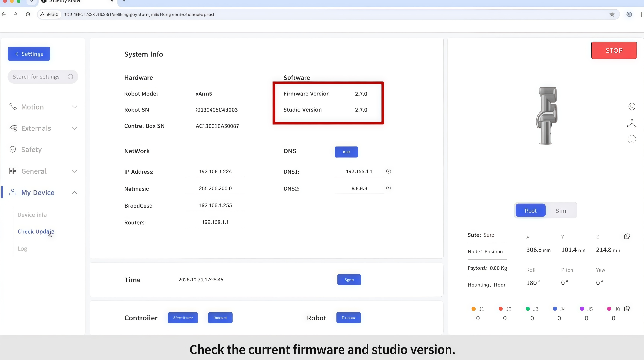
Task: Bookmark the page with the star icon
Action: point(612,14)
